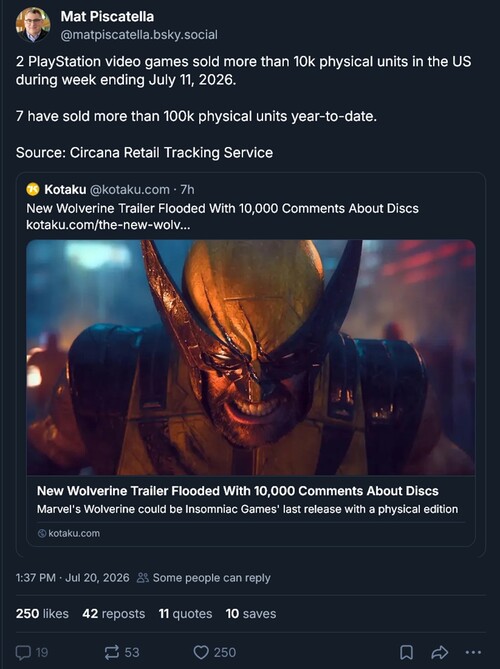The width and height of the screenshot is (500, 669).
Task: Save the post with the bookmark icon
Action: tap(406, 652)
